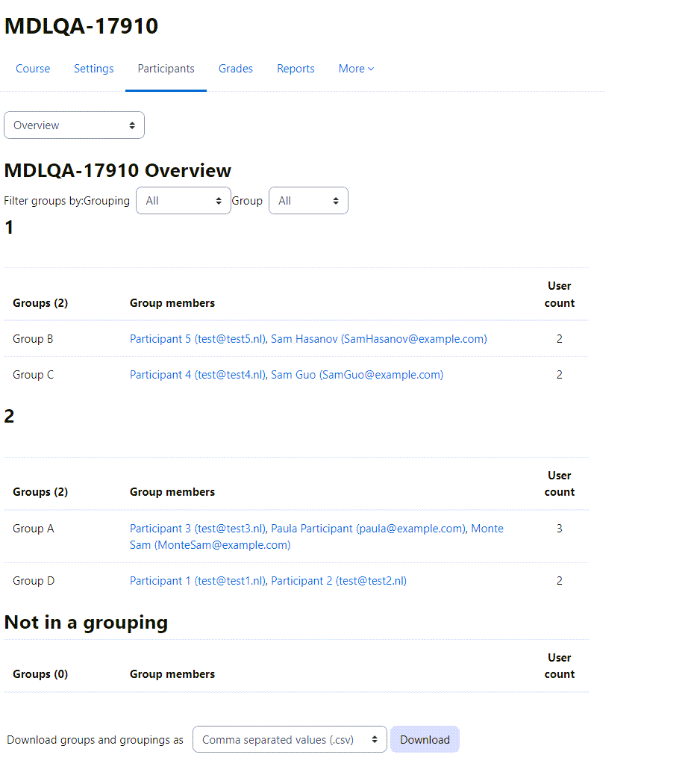
Task: Open Paula Participant's profile link
Action: click(369, 529)
